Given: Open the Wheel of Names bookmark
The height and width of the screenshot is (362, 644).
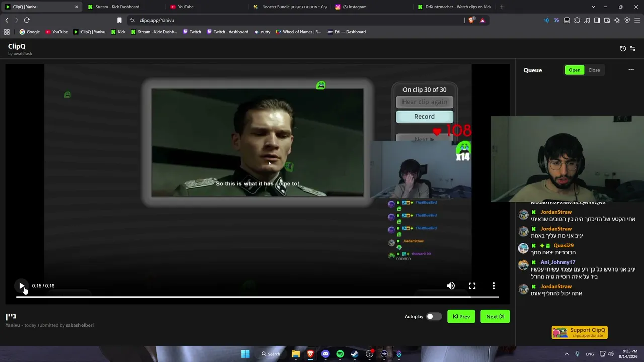Looking at the screenshot, I should [x=298, y=32].
